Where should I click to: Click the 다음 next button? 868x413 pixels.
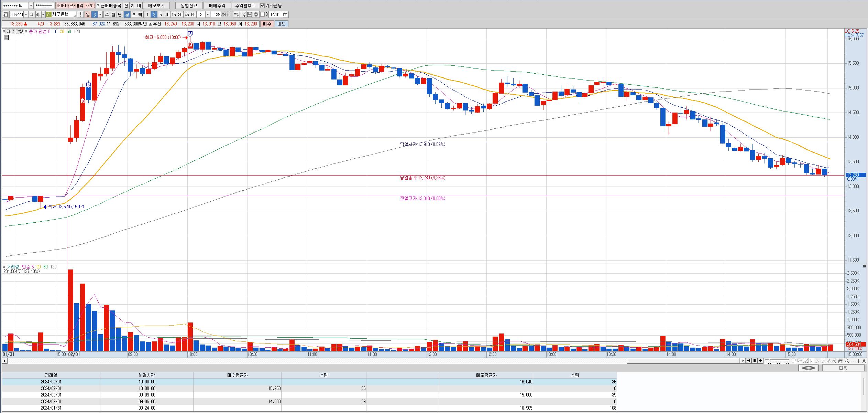coord(843,368)
